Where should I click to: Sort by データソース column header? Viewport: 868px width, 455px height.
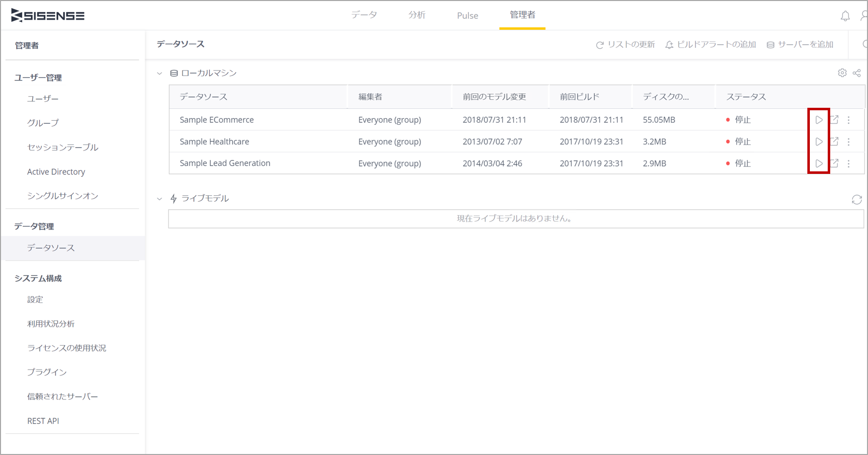(203, 97)
